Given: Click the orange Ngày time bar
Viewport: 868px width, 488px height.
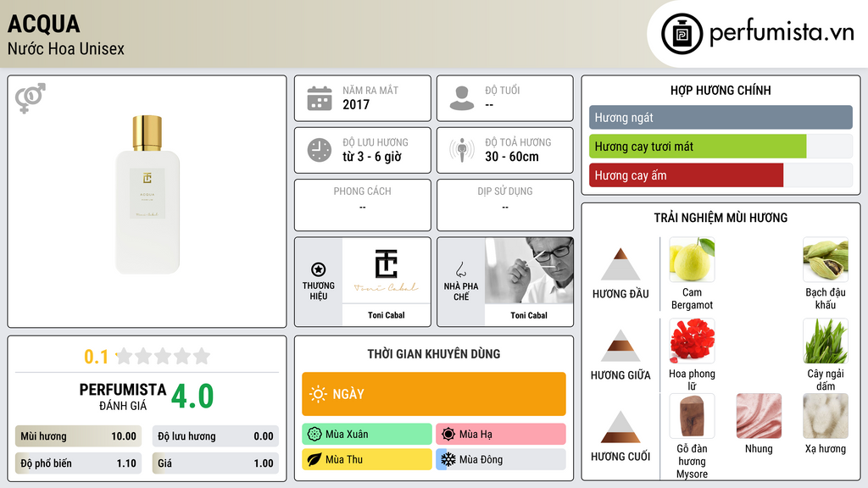Looking at the screenshot, I should [x=434, y=394].
